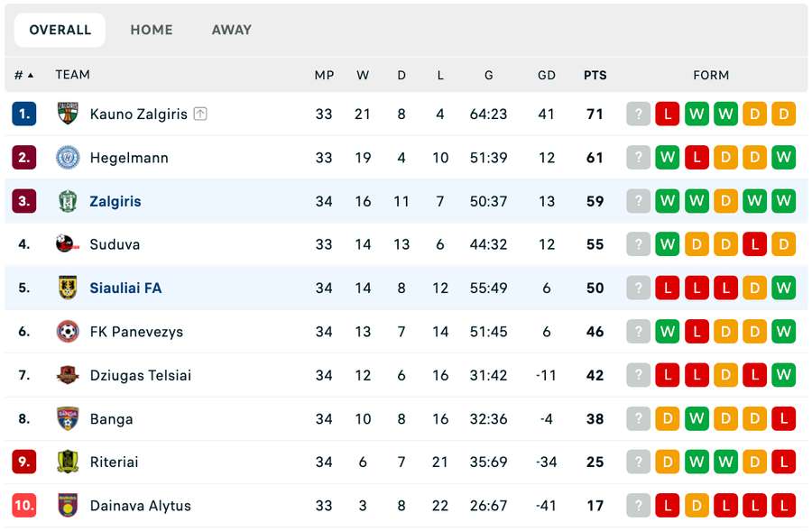Screen dimensions: 812x531
Task: Select the OVERALL standings tab
Action: (x=60, y=30)
